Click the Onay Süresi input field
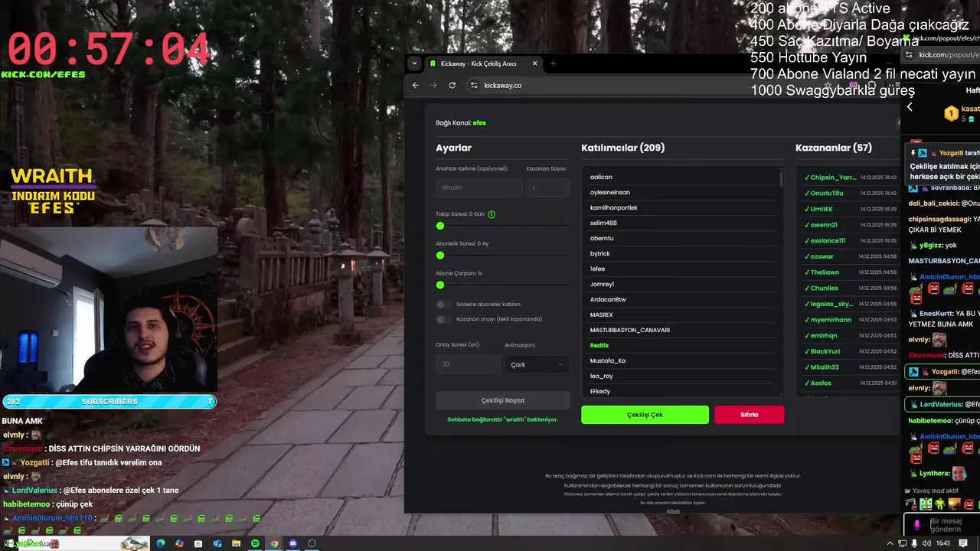 coord(469,364)
